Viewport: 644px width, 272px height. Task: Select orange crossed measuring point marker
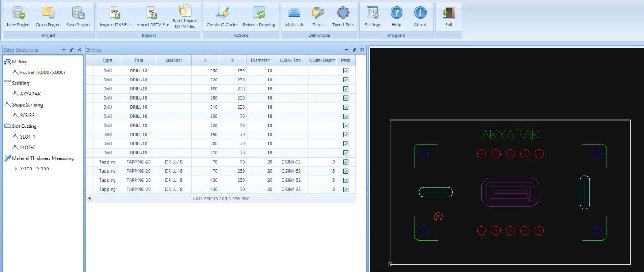coord(438,216)
